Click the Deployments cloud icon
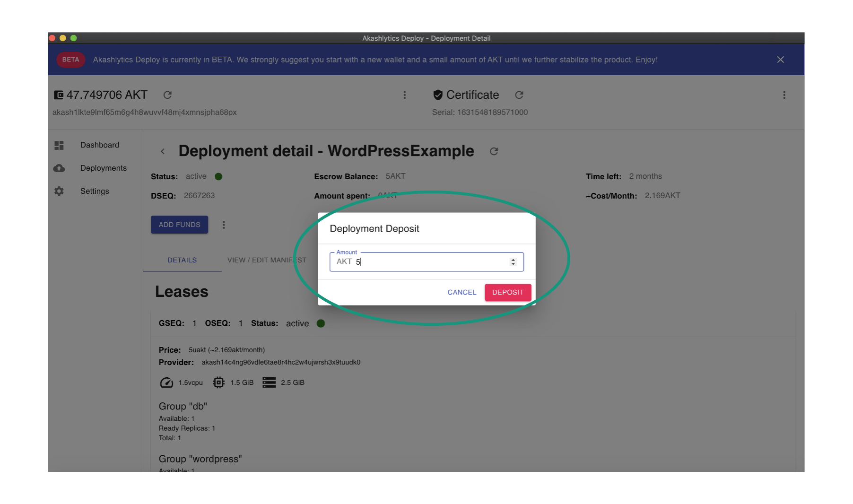 coord(59,168)
